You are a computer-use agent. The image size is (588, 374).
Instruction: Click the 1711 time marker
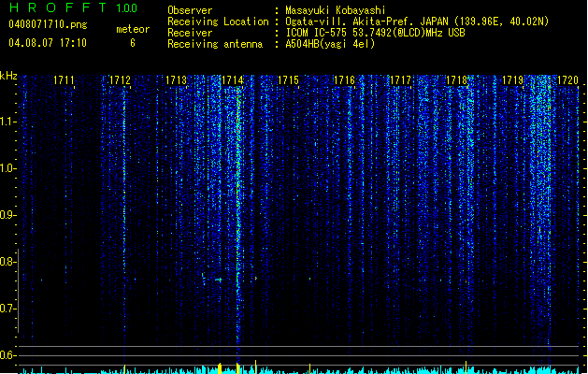point(64,80)
